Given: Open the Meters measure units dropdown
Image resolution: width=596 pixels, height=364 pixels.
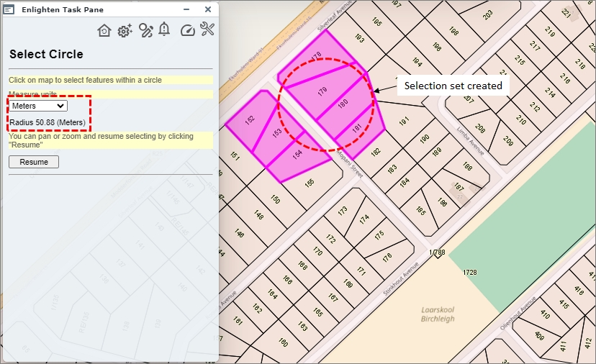Looking at the screenshot, I should (38, 106).
